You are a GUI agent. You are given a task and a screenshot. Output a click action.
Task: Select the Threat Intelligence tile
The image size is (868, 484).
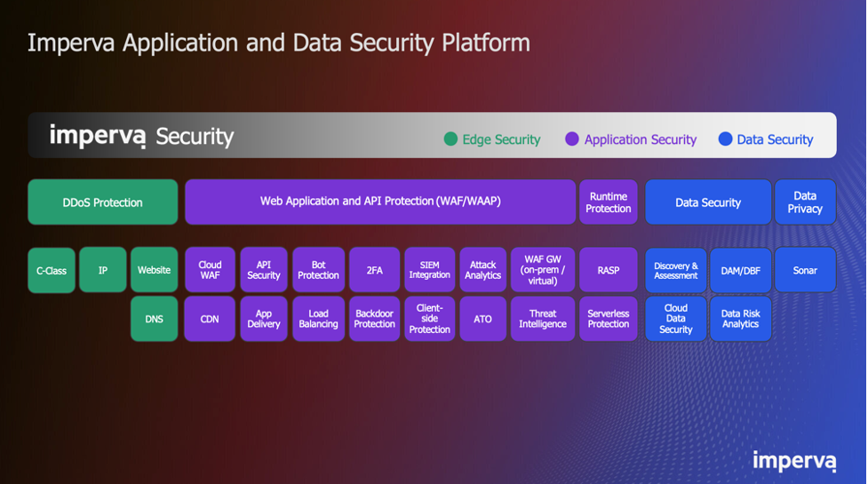point(543,319)
